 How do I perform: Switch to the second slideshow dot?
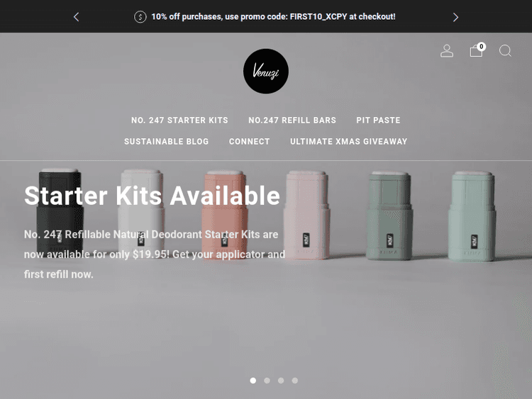click(267, 381)
